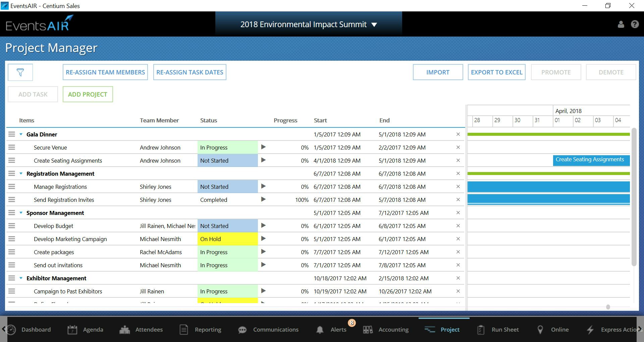This screenshot has width=644, height=342.
Task: Collapse the Gala Dinner project group
Action: [21, 134]
